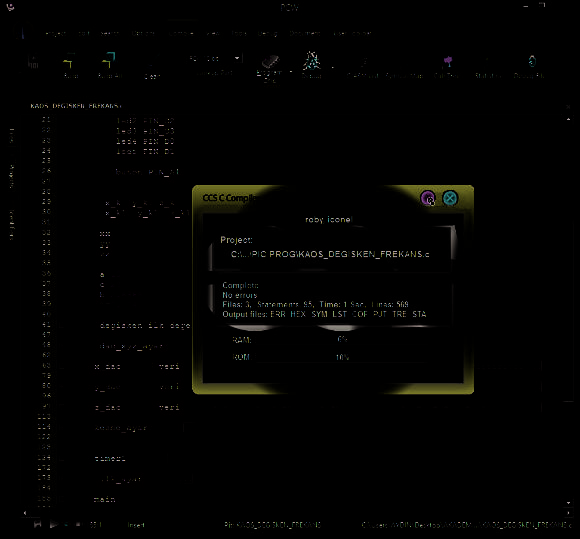Close the CCS C Compiler dialog
The width and height of the screenshot is (580, 539).
coord(450,198)
